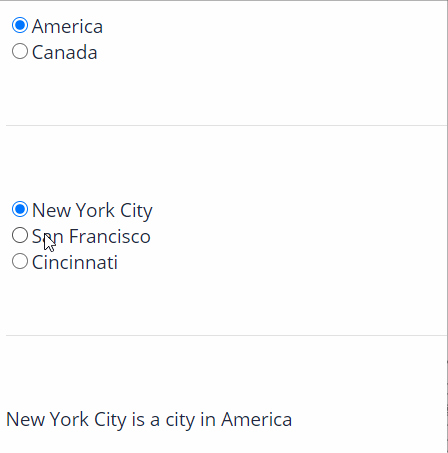Click the San Francisco text label
This screenshot has height=453, width=448.
pos(91,236)
